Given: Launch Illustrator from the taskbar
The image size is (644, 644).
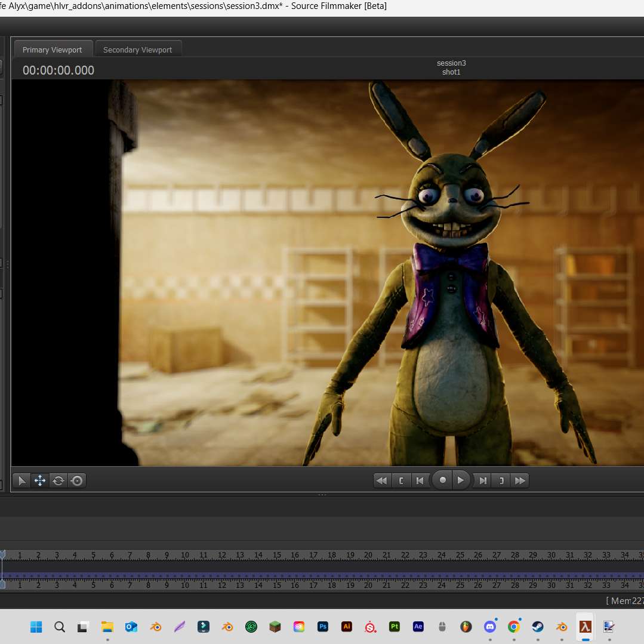Looking at the screenshot, I should click(347, 627).
